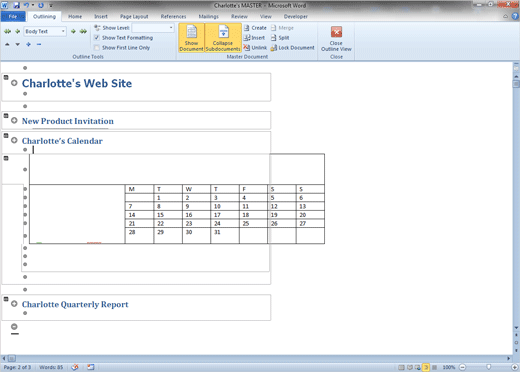The height and width of the screenshot is (372, 520).
Task: Switch to the View tab
Action: point(266,16)
